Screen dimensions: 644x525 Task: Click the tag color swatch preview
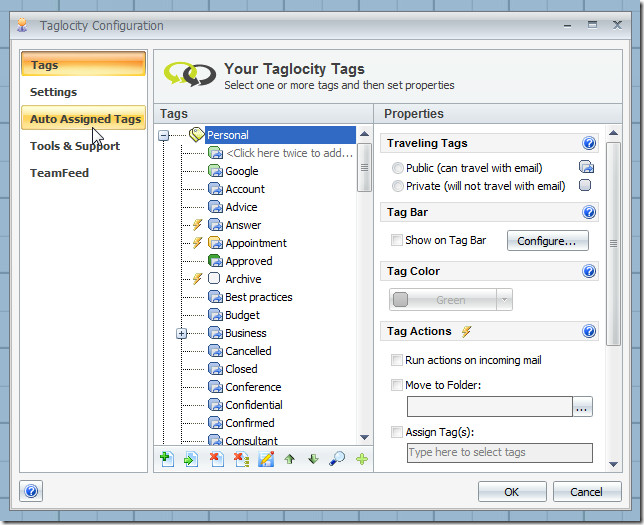pyautogui.click(x=400, y=299)
